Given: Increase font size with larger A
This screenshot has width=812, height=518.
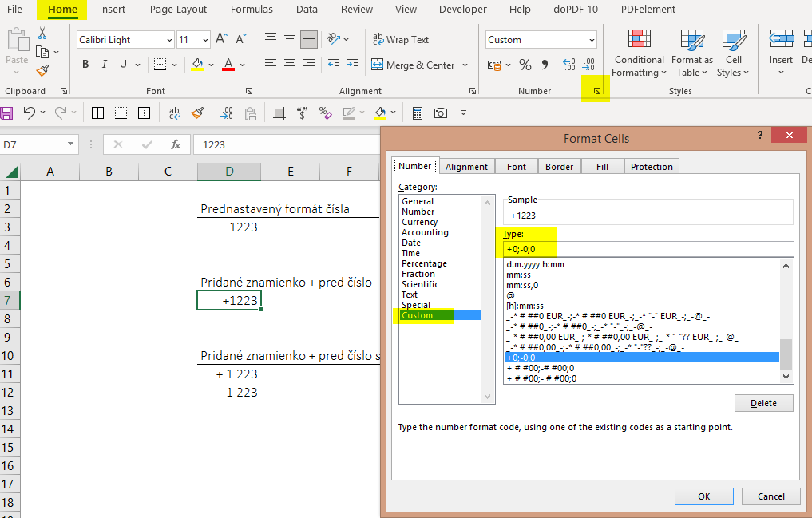Looking at the screenshot, I should (x=221, y=39).
